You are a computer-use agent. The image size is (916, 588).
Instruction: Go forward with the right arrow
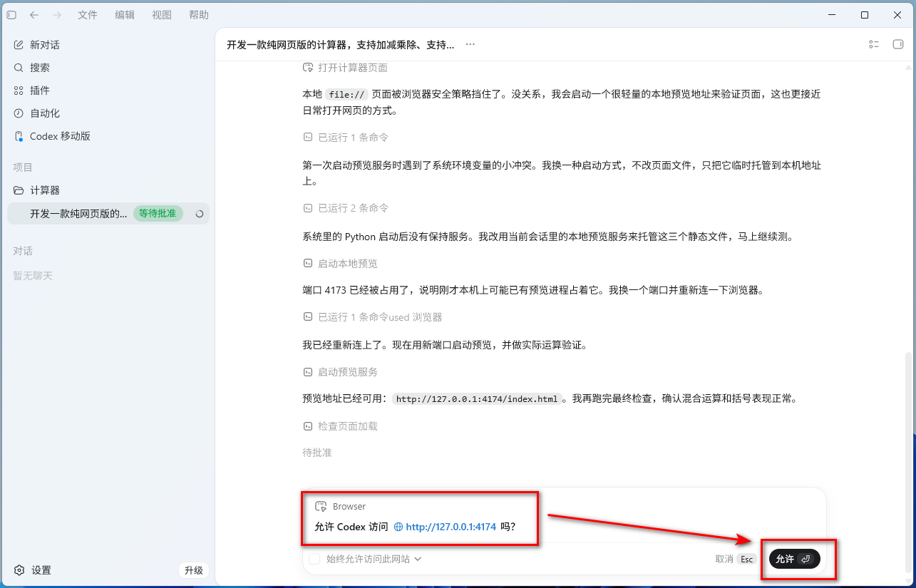point(57,15)
